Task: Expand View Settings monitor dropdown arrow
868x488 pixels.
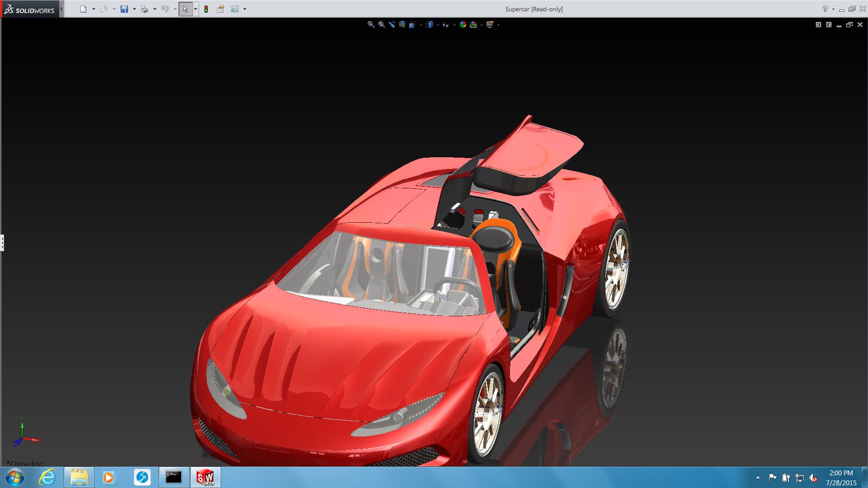Action: pos(498,25)
